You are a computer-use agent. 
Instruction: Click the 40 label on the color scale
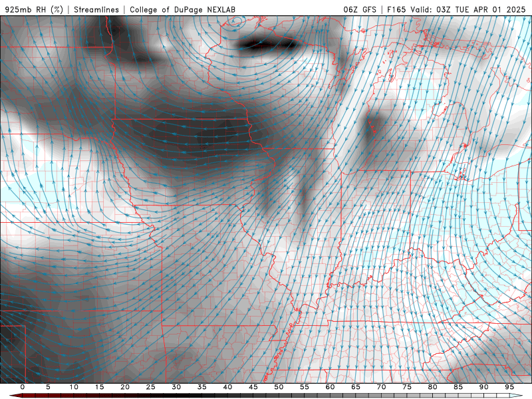[227, 387]
